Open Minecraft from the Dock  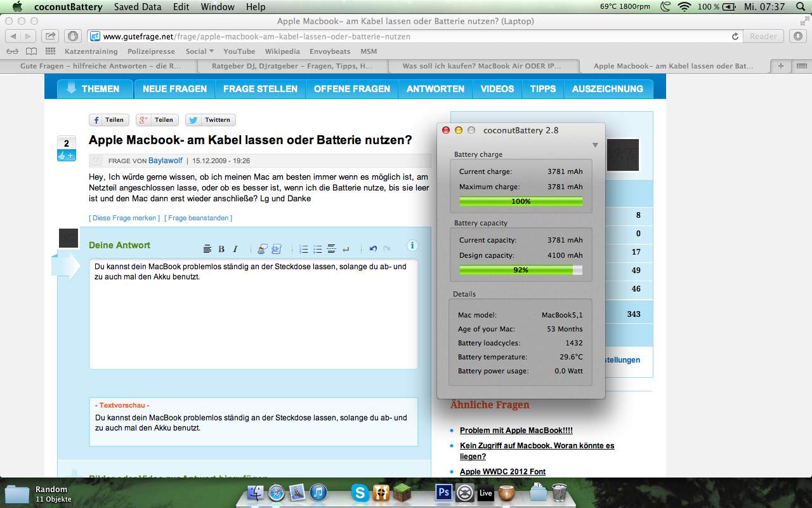pyautogui.click(x=402, y=492)
